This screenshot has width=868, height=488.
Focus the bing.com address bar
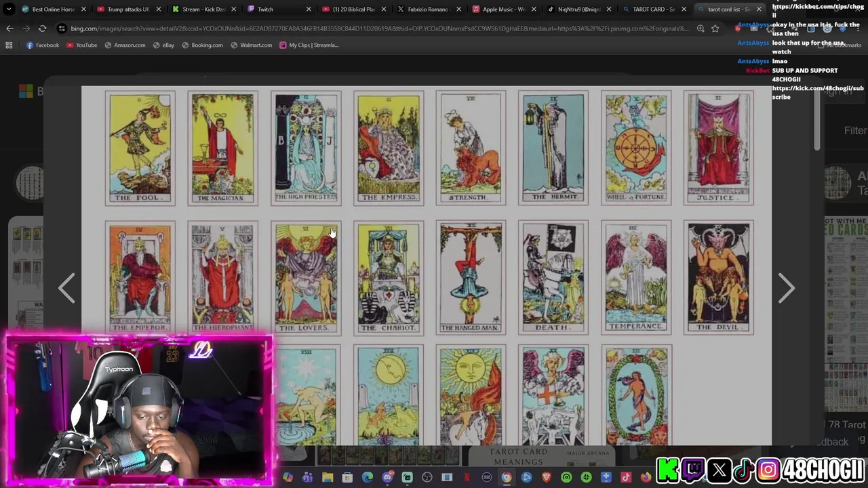(x=380, y=28)
